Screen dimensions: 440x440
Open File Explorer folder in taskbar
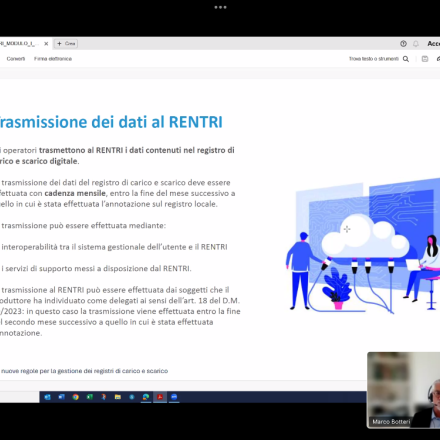point(118,397)
